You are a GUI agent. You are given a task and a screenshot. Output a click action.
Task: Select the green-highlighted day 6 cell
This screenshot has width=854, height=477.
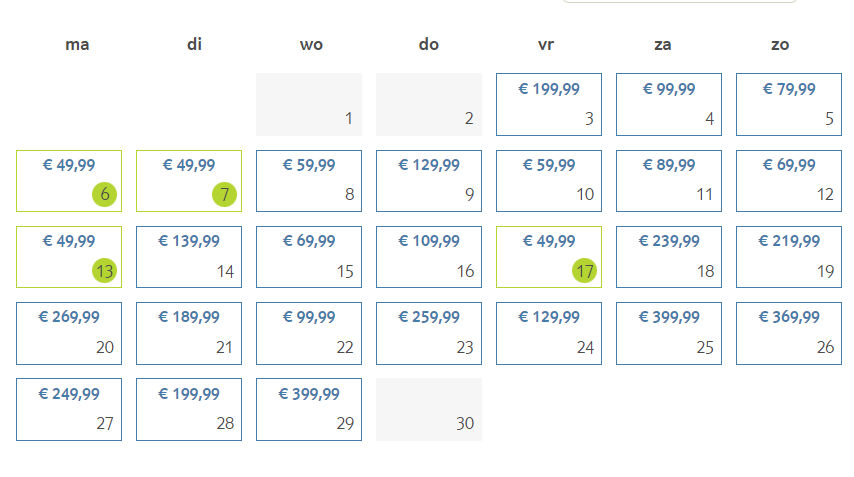tap(69, 181)
